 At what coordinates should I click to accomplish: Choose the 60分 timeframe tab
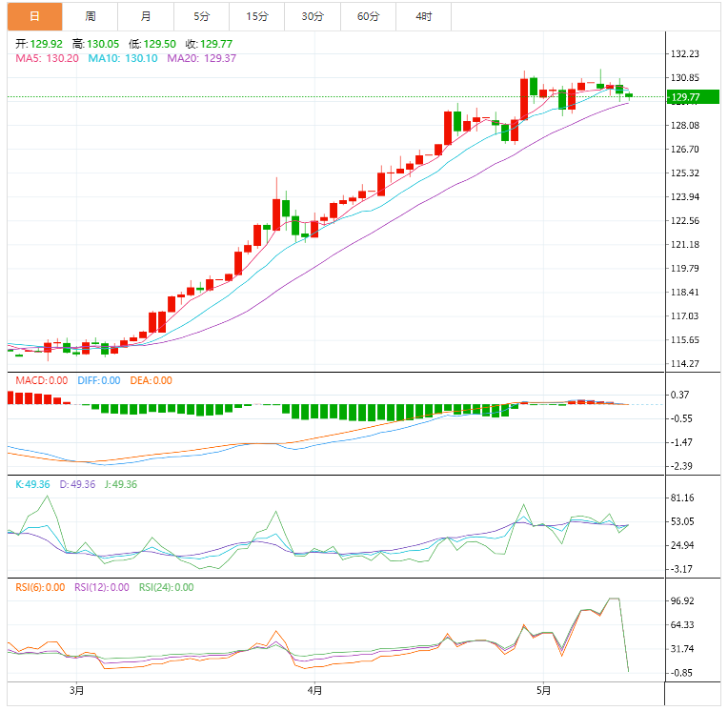(x=368, y=16)
